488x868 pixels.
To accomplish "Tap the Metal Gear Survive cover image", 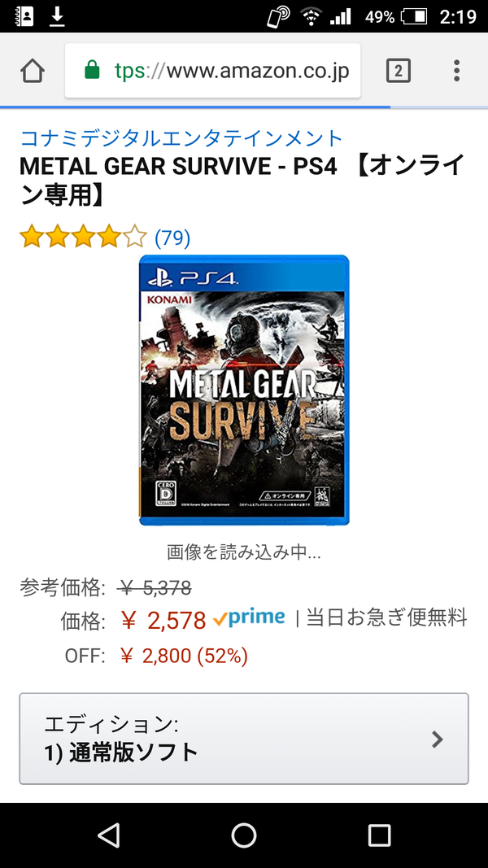I will point(244,390).
